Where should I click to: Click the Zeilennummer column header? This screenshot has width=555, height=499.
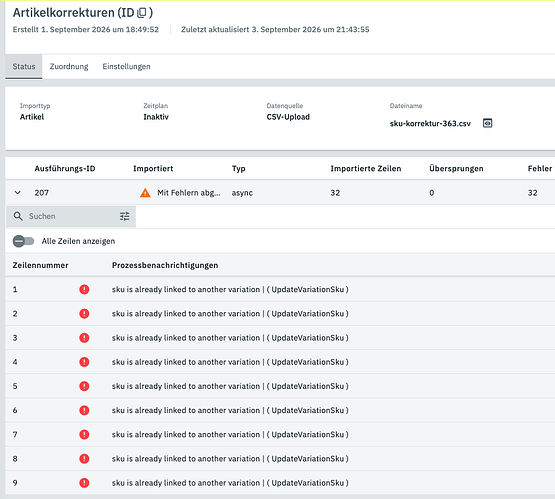tap(40, 265)
